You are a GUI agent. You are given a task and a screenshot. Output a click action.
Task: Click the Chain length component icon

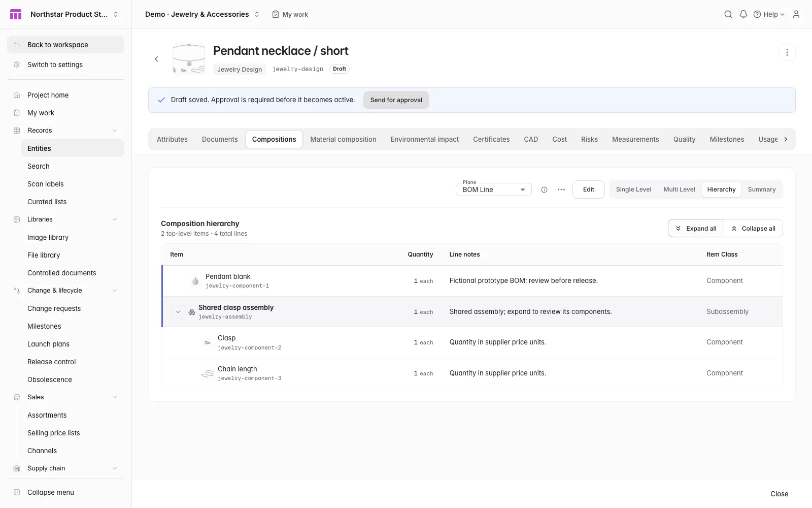[x=208, y=373]
